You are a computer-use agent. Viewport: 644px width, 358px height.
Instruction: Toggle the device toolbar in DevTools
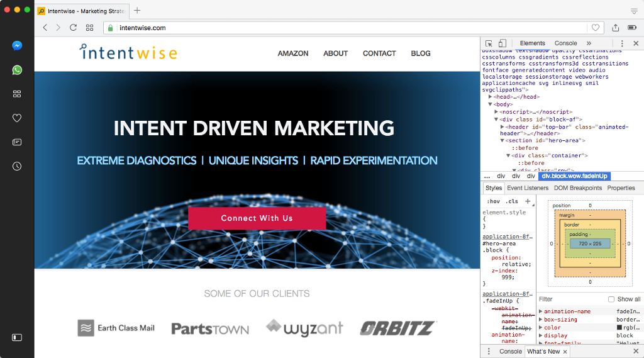[502, 43]
